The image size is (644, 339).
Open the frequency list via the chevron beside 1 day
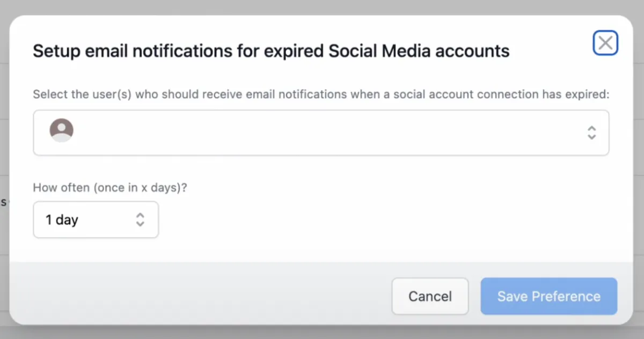[140, 219]
